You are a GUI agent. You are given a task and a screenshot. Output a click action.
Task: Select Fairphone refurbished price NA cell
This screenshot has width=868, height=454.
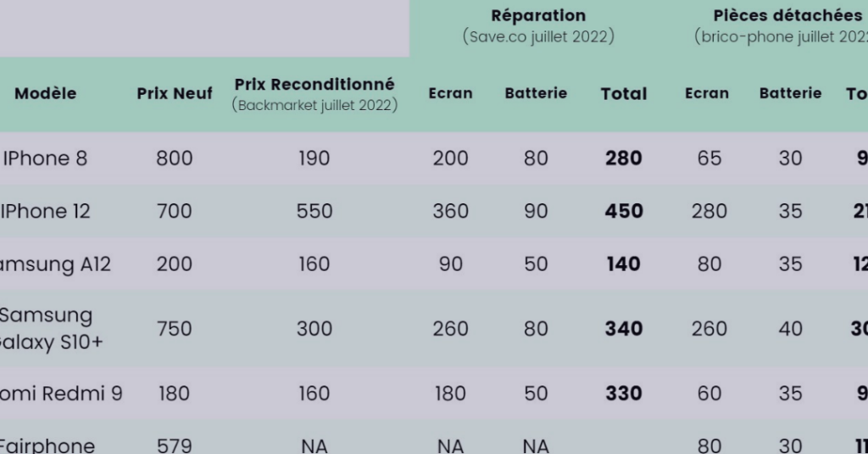pos(314,446)
